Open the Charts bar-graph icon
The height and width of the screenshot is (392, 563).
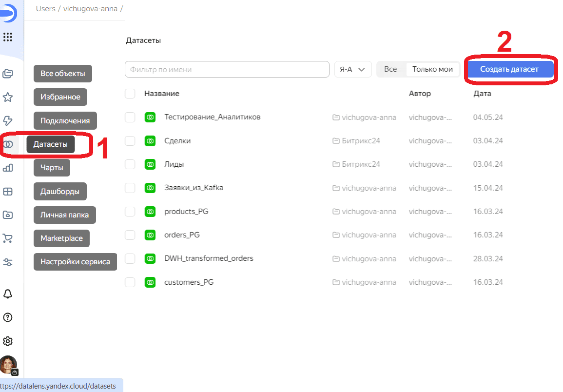coord(7,168)
